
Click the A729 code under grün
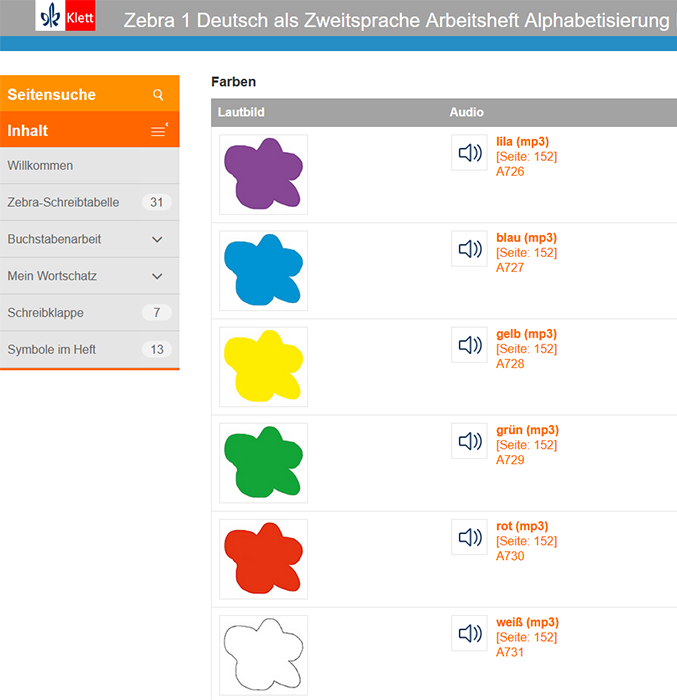click(510, 460)
